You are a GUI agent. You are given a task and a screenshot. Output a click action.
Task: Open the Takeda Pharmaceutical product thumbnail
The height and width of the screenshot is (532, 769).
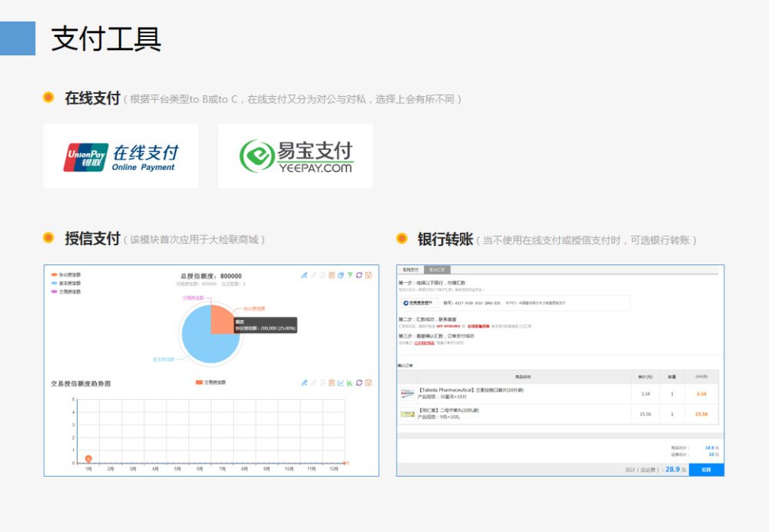coord(408,394)
